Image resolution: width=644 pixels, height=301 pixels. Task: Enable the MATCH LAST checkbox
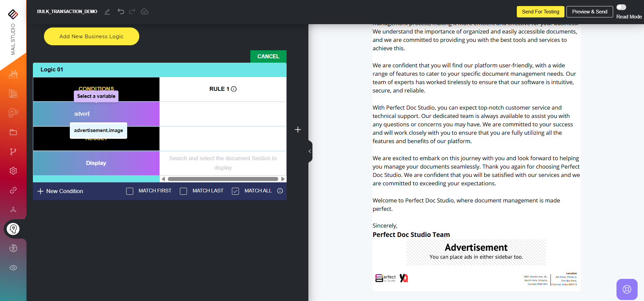coord(184,191)
